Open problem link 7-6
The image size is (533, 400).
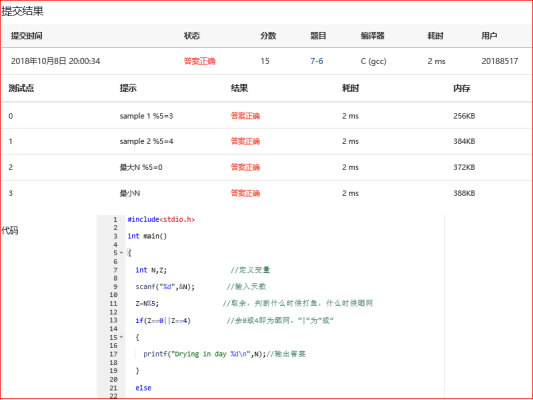[x=316, y=61]
